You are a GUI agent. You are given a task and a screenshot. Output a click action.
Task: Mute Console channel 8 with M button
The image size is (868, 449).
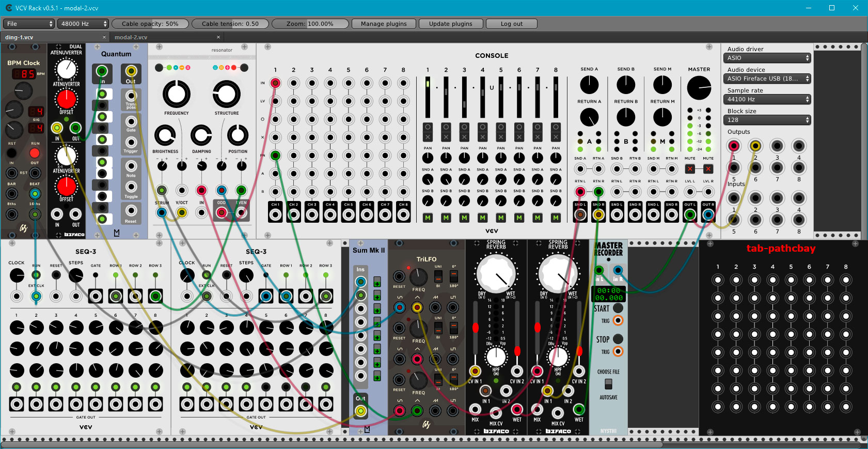coord(556,218)
